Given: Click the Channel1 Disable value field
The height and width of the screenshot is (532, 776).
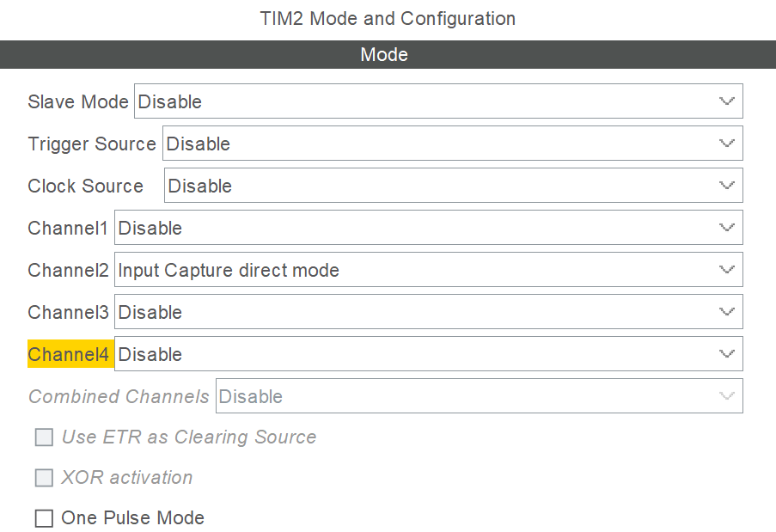Looking at the screenshot, I should (429, 228).
